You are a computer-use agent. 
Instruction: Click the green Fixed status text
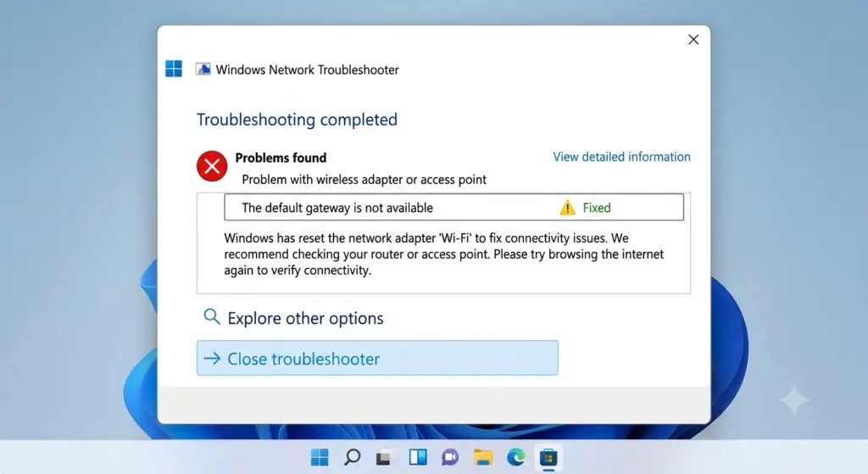[x=597, y=208]
